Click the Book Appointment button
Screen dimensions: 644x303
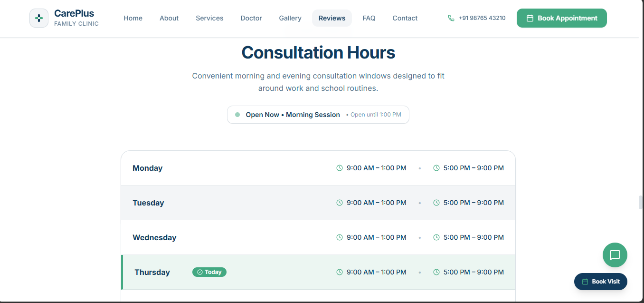[x=562, y=18]
